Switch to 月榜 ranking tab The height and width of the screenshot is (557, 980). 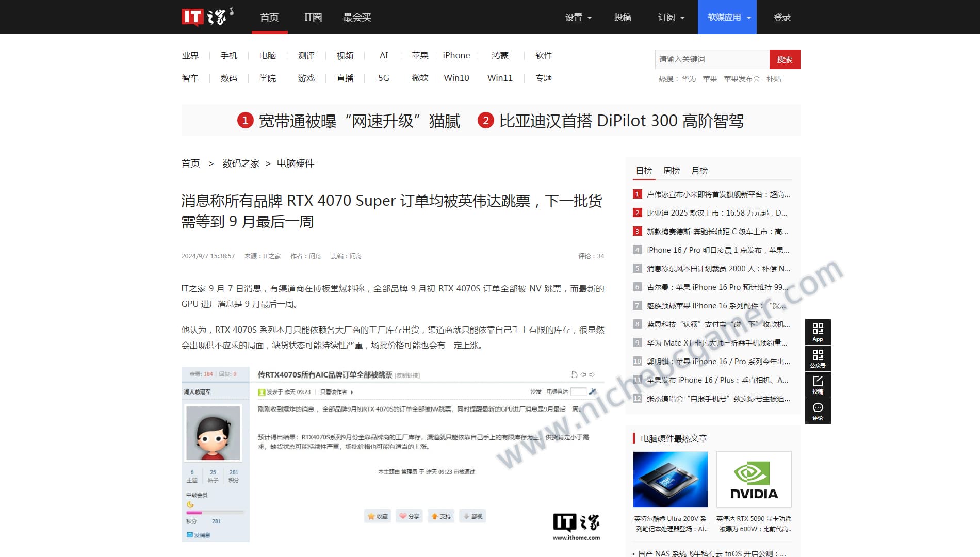(699, 171)
